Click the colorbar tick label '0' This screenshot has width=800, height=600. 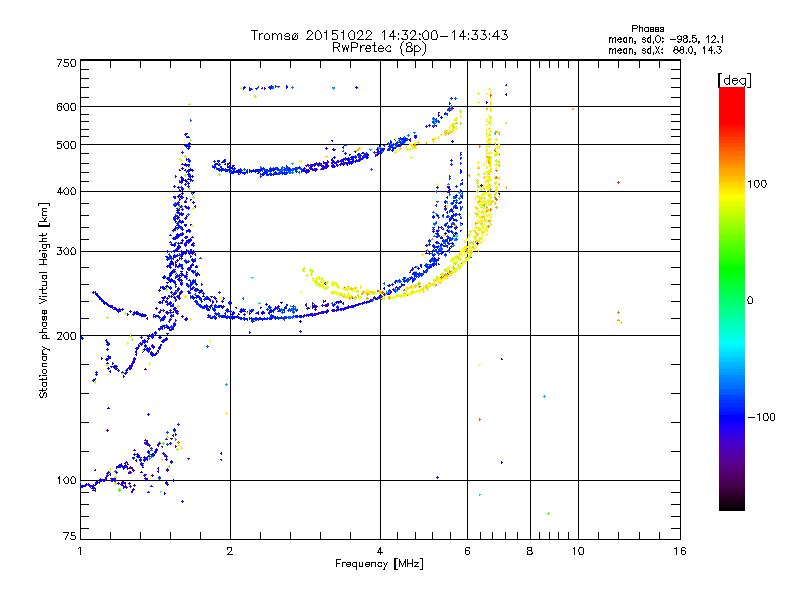(750, 300)
